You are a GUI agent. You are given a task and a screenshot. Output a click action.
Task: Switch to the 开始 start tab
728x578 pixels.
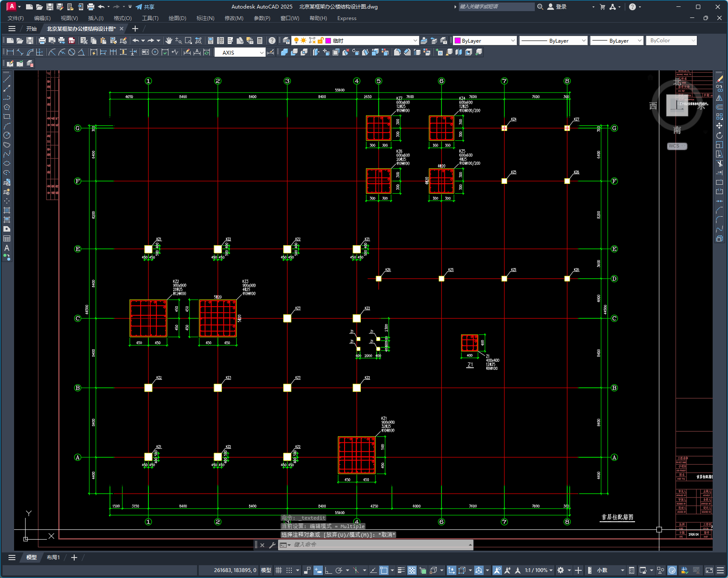32,29
